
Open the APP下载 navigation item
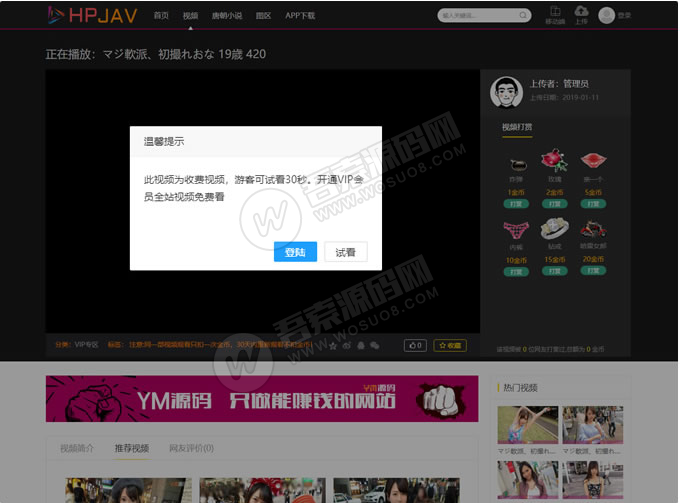tap(300, 16)
